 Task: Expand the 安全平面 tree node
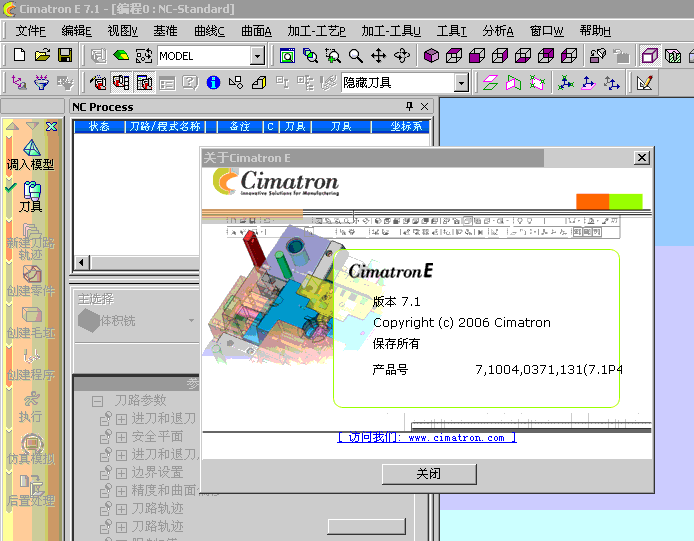point(122,437)
